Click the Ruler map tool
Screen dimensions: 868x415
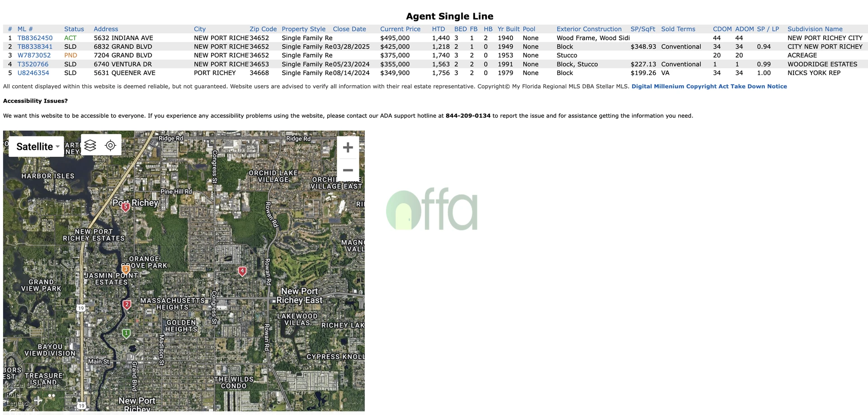[x=14, y=394]
